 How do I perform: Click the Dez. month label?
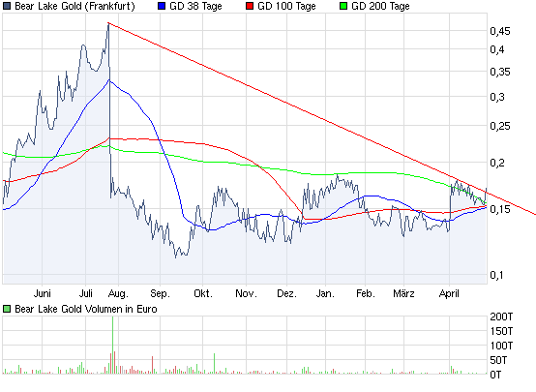click(x=286, y=293)
